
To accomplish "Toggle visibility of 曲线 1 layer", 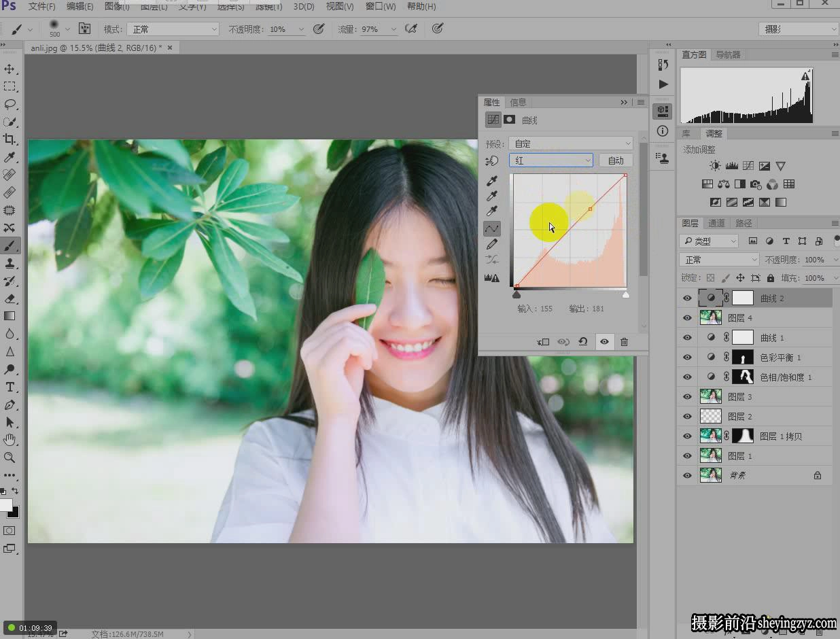I will (686, 337).
